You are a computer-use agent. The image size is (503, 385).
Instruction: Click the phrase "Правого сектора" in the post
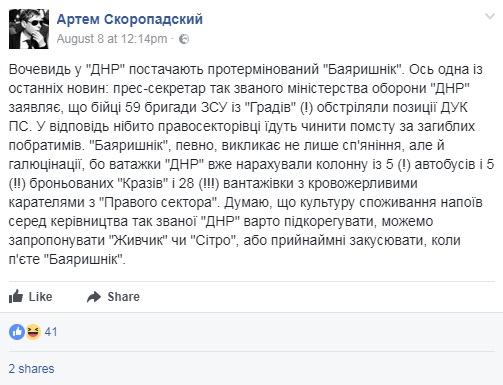coord(158,202)
